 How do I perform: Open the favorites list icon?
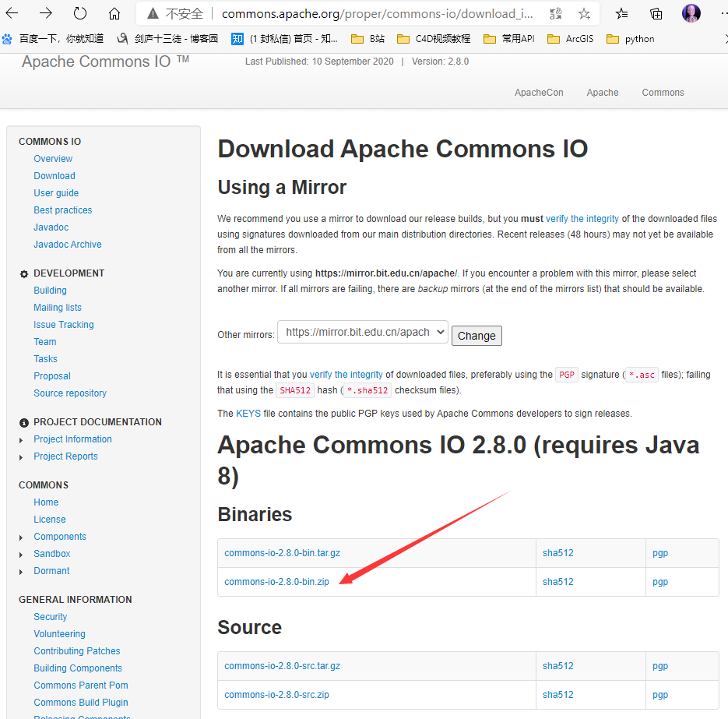coord(621,13)
